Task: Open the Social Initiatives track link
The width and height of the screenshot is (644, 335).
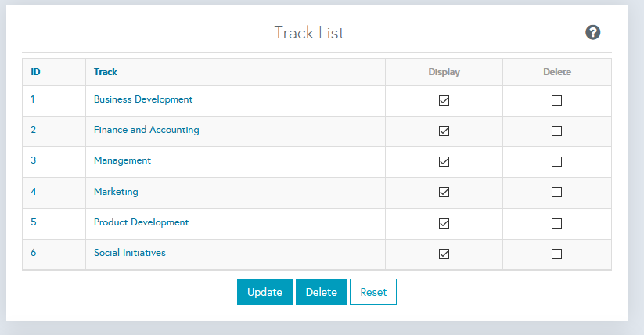Action: coord(130,253)
